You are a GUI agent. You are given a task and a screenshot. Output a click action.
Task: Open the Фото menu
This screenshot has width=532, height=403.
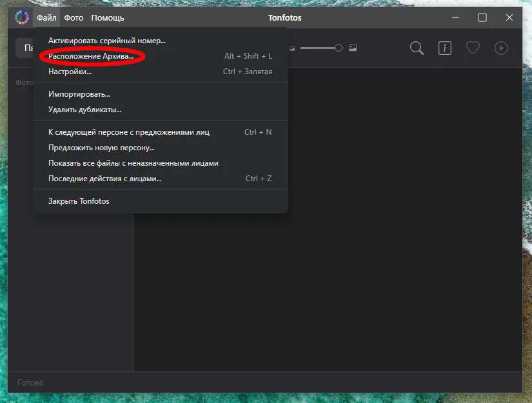74,17
